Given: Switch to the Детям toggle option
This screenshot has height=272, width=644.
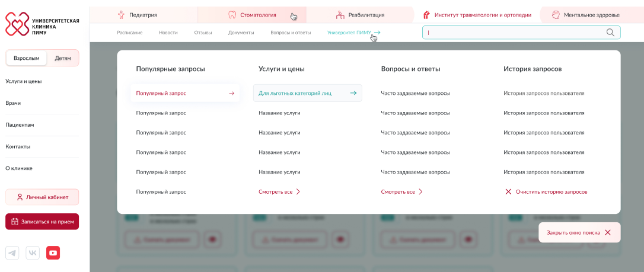Looking at the screenshot, I should (63, 58).
